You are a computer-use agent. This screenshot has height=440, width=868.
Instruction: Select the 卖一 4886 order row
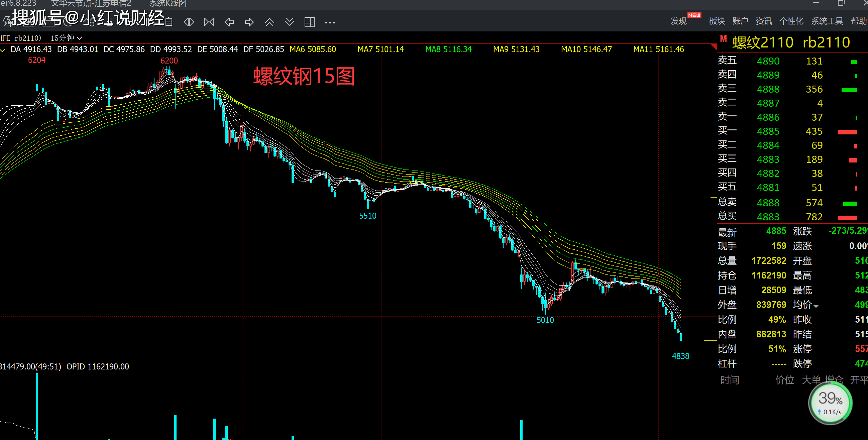pos(792,117)
